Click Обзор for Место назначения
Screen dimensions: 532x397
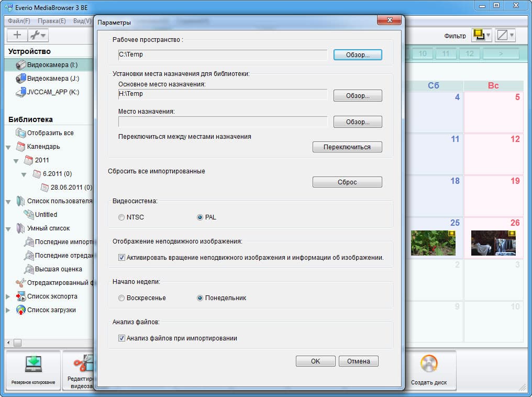click(358, 122)
